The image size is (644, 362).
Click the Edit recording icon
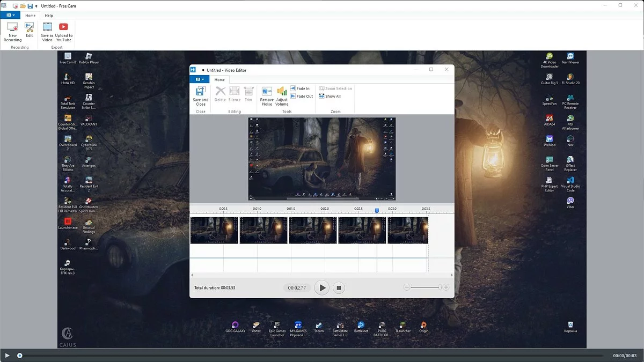pos(29,30)
